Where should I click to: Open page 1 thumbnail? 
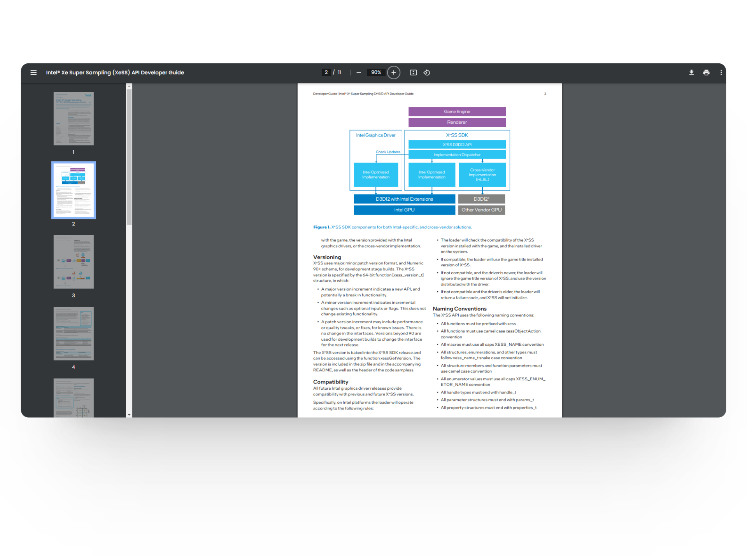(74, 119)
